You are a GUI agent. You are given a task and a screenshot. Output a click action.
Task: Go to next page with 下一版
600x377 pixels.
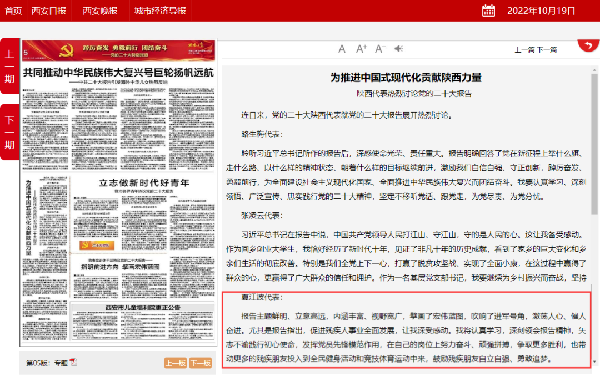tap(201, 362)
